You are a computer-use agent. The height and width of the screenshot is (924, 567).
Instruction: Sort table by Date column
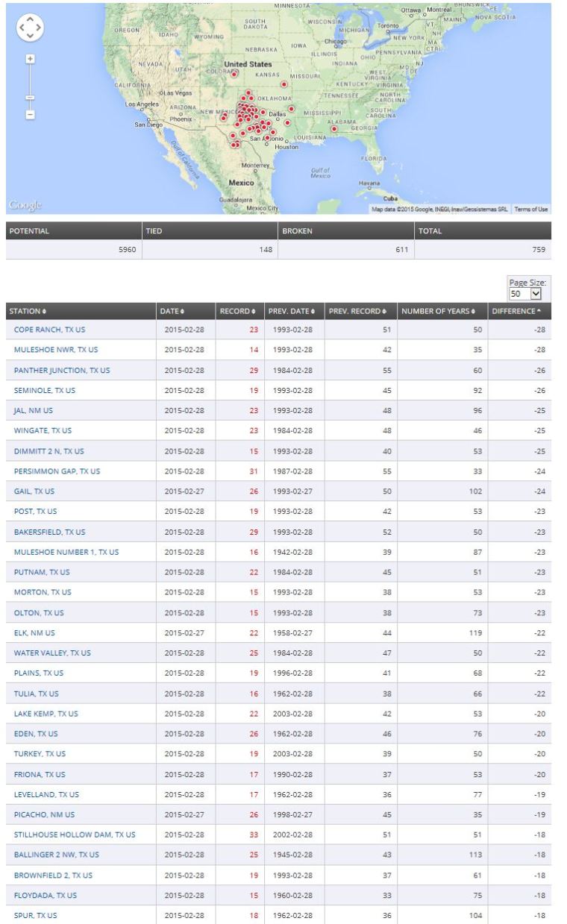[x=172, y=311]
